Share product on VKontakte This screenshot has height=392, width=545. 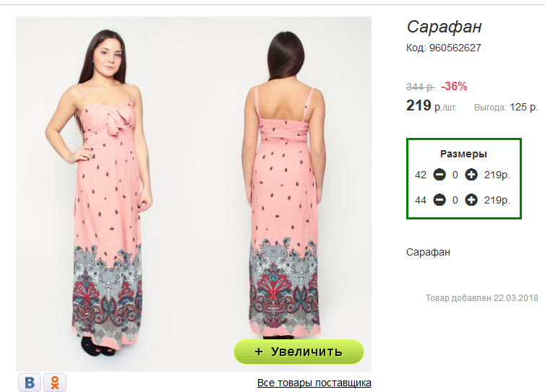(x=30, y=382)
